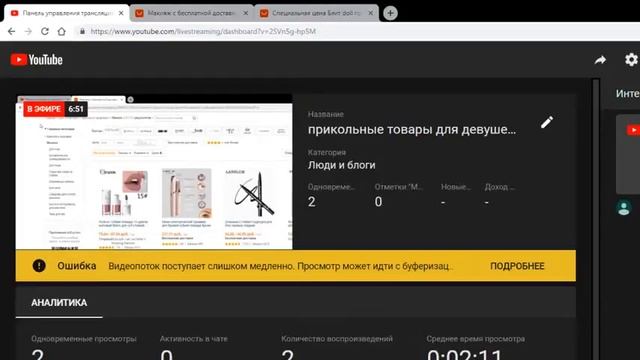This screenshot has height=360, width=640.
Task: Edit stream title with pencil icon
Action: pyautogui.click(x=547, y=122)
